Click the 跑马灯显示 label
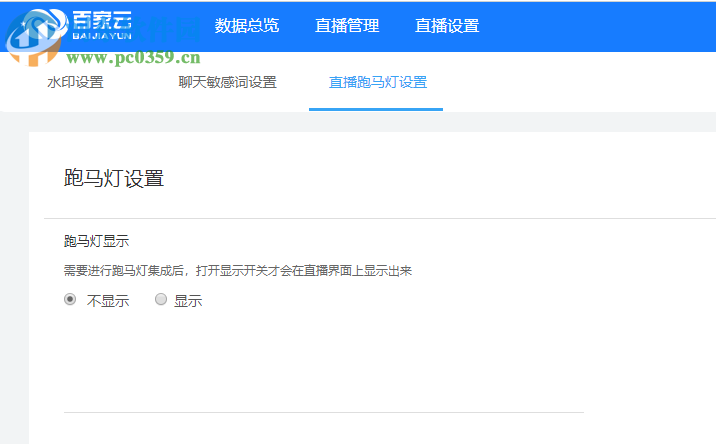Screen dimensions: 716x444 click(x=96, y=241)
